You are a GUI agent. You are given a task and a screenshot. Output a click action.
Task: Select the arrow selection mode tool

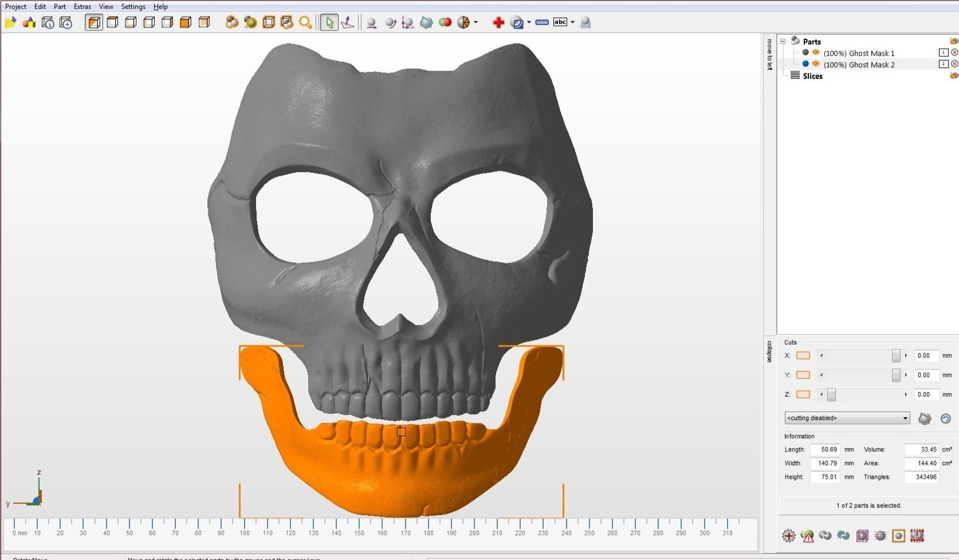pyautogui.click(x=329, y=22)
